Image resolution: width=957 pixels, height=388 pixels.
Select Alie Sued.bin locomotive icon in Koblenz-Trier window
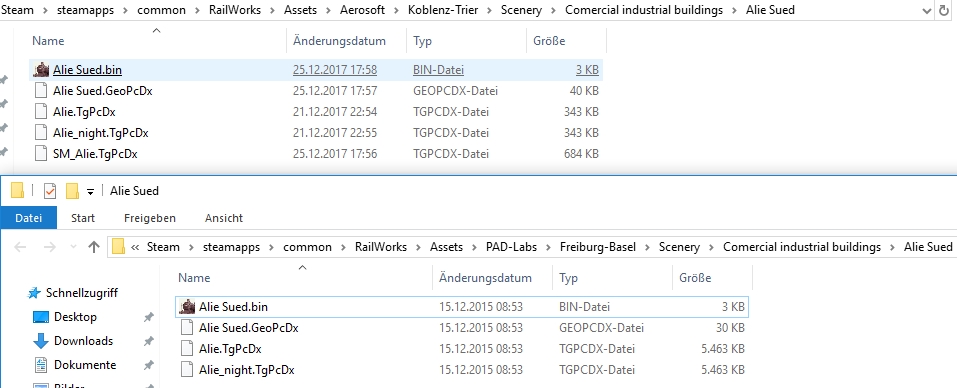pos(41,70)
